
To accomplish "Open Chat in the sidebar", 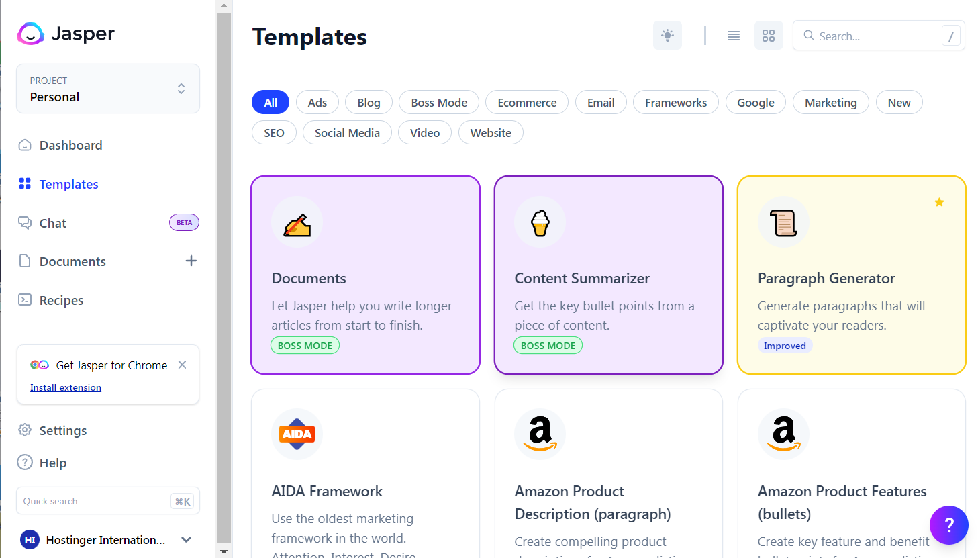I will click(52, 223).
